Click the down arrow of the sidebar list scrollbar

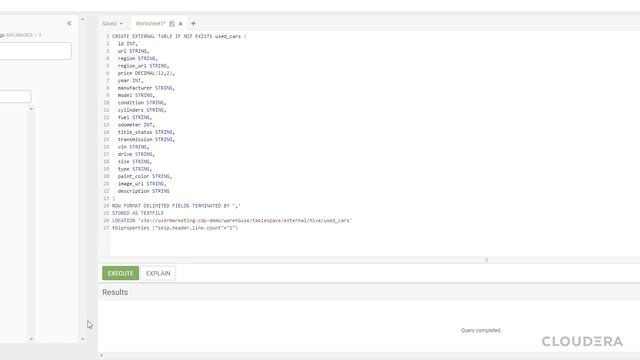[31, 339]
